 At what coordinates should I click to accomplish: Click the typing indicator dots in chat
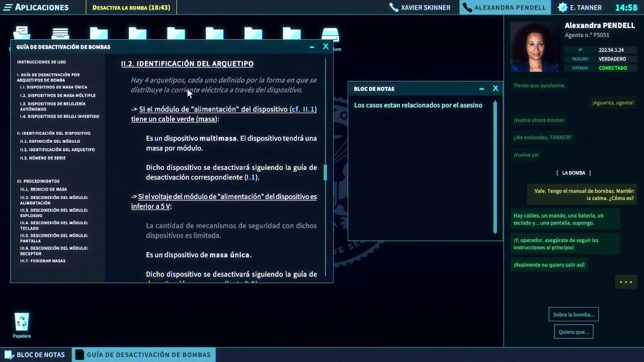pyautogui.click(x=626, y=282)
